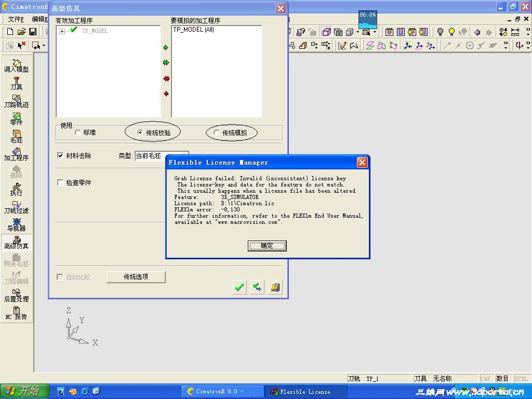Open dropdown arrow beside box selection tool
Viewport: 532px width, 399px height.
pos(44,45)
